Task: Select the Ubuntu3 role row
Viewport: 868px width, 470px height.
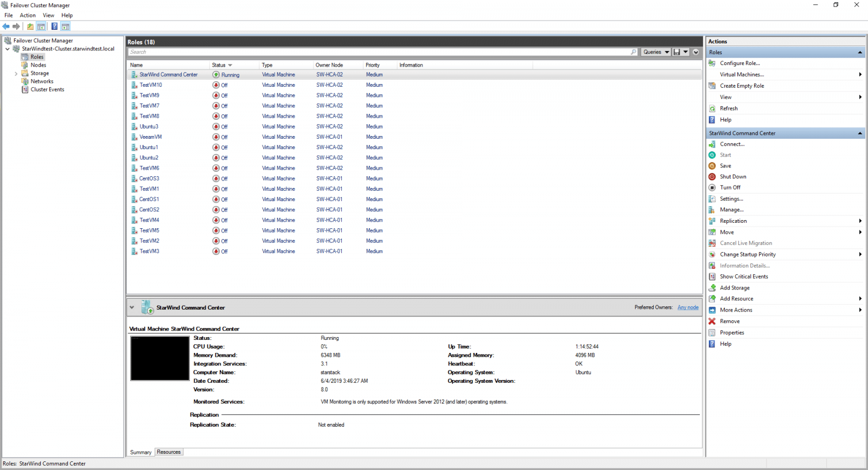Action: pos(414,127)
